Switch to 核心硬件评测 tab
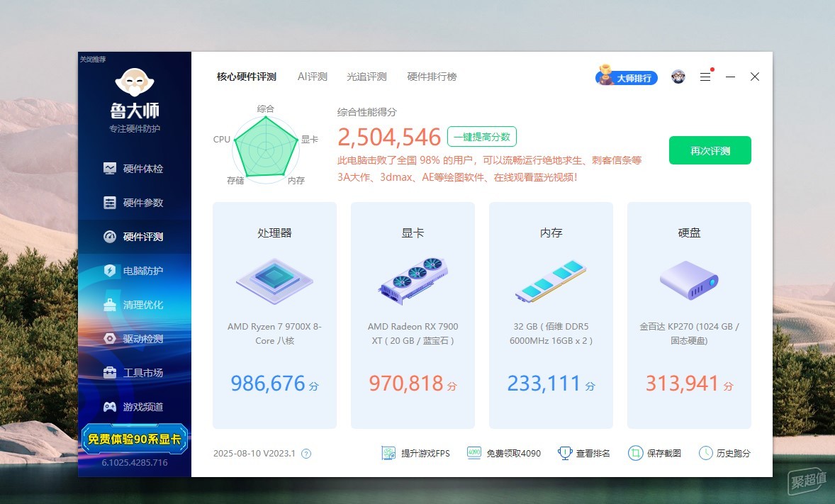This screenshot has height=504, width=835. tap(247, 77)
